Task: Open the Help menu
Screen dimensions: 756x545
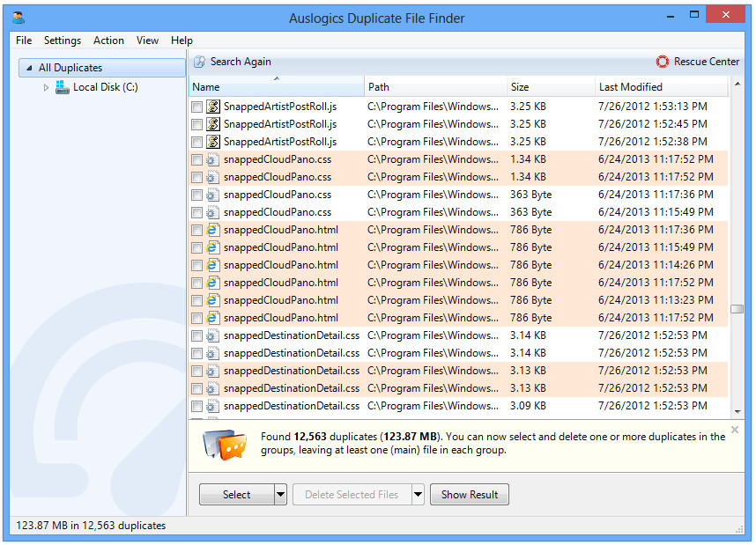Action: 182,41
